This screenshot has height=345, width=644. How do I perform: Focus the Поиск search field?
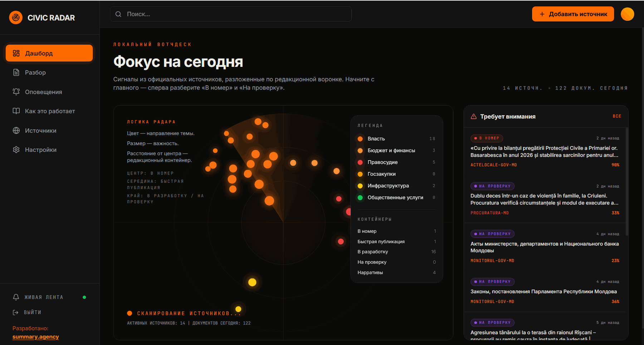pos(231,14)
